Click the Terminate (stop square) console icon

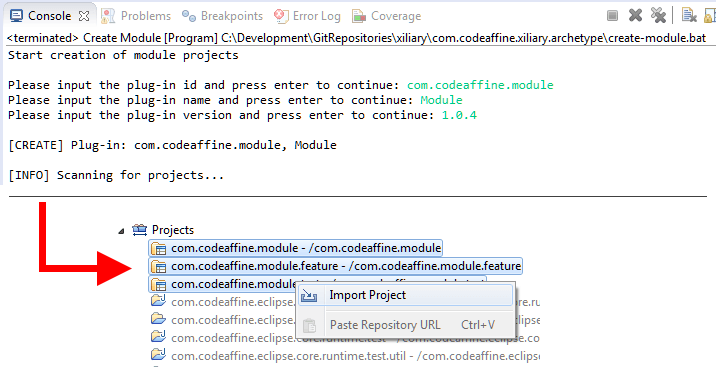[x=612, y=16]
